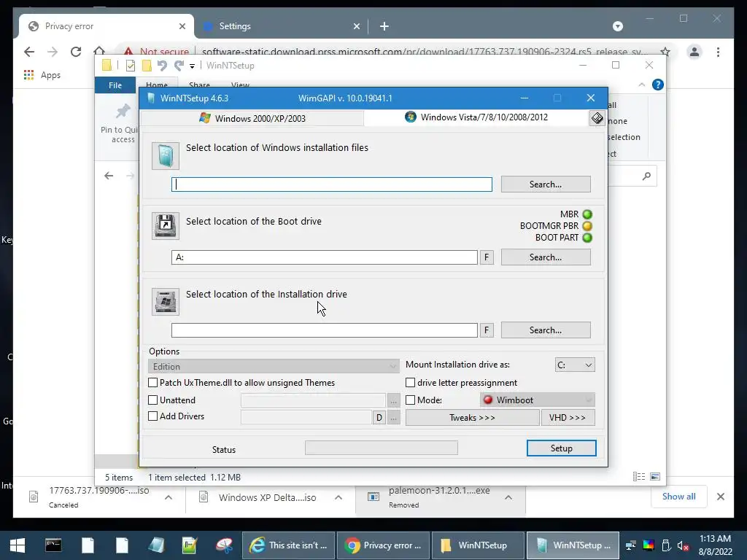The width and height of the screenshot is (747, 560).
Task: Open the Apps grid in bookmarks bar
Action: click(x=28, y=75)
